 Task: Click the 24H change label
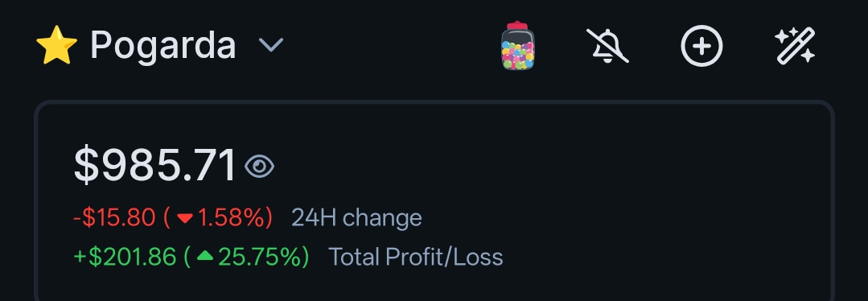[x=356, y=218]
